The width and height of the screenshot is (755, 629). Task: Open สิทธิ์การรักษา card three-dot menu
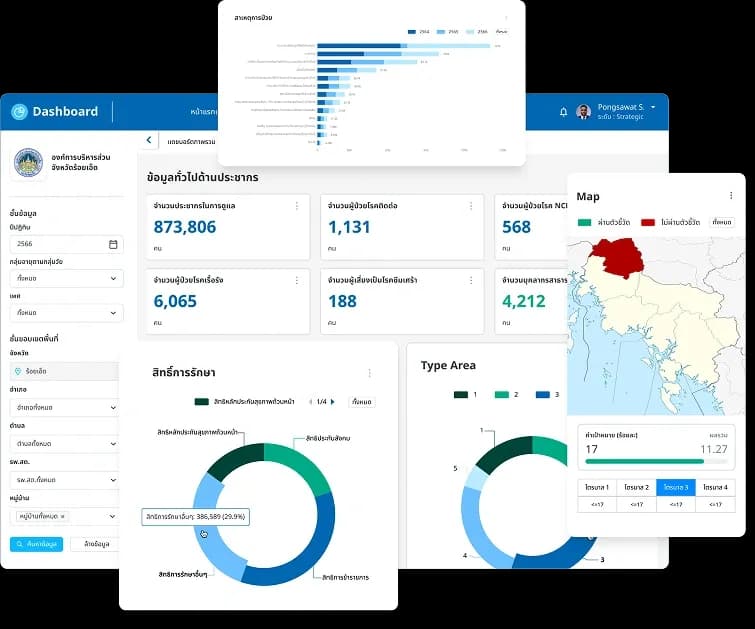pos(369,373)
